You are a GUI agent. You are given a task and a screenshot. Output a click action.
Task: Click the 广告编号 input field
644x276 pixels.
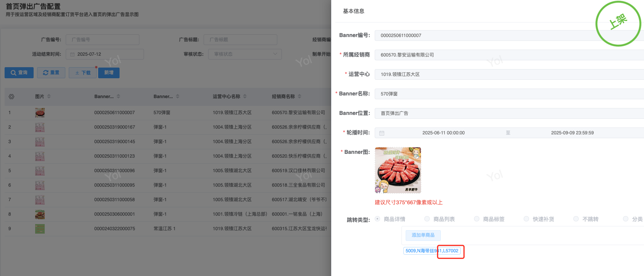[102, 40]
